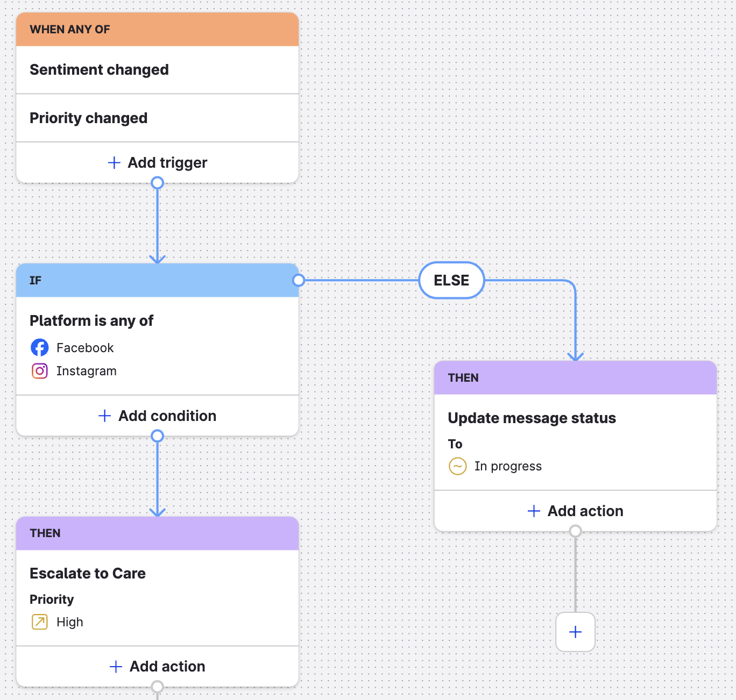Click the Add trigger button
736x700 pixels.
tap(157, 163)
